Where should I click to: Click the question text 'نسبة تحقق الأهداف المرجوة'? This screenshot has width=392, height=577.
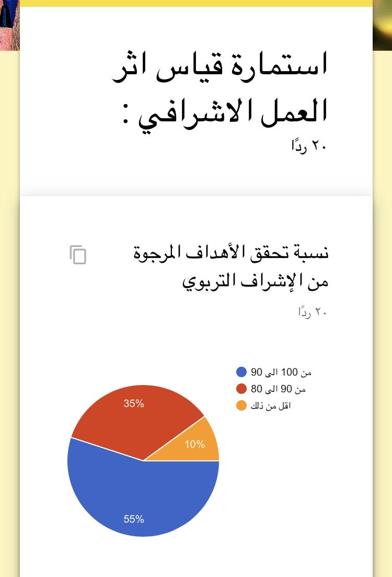point(231,253)
